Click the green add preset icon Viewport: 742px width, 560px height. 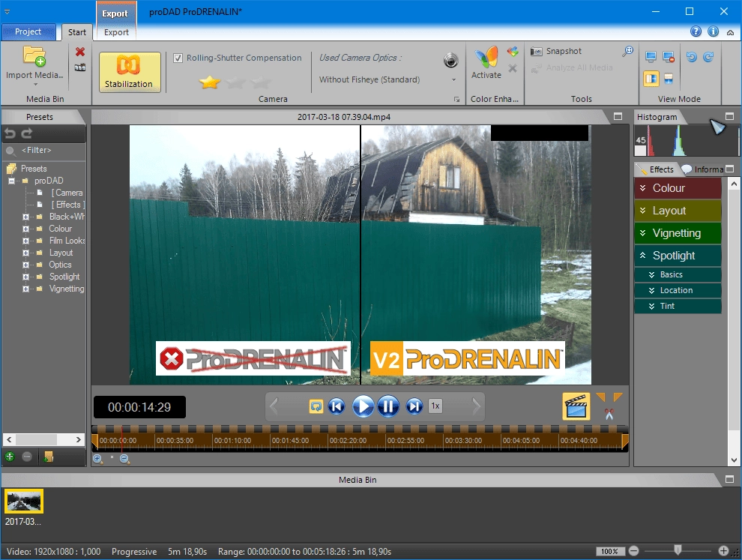click(x=10, y=457)
